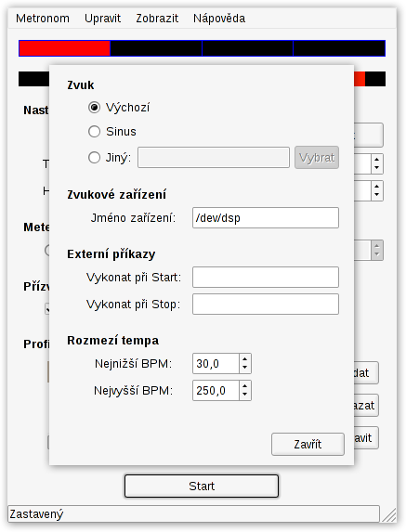406x532 pixels.
Task: Click the Zavřít button
Action: pyautogui.click(x=308, y=444)
